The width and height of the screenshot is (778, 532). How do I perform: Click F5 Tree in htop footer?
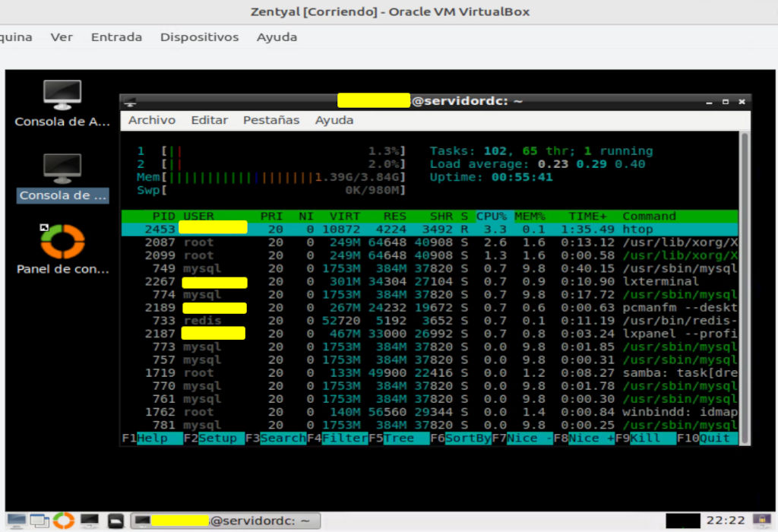pyautogui.click(x=399, y=439)
